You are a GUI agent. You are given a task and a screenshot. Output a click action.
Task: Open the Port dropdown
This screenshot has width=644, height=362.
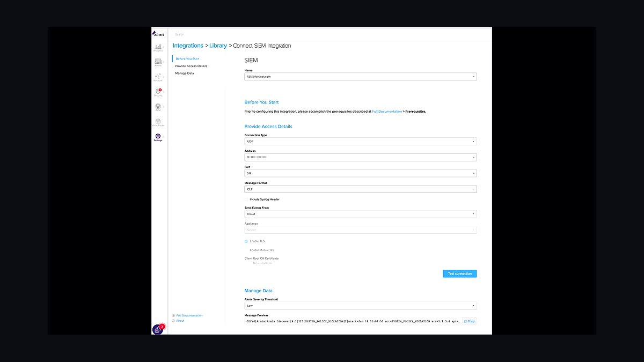[x=361, y=174]
